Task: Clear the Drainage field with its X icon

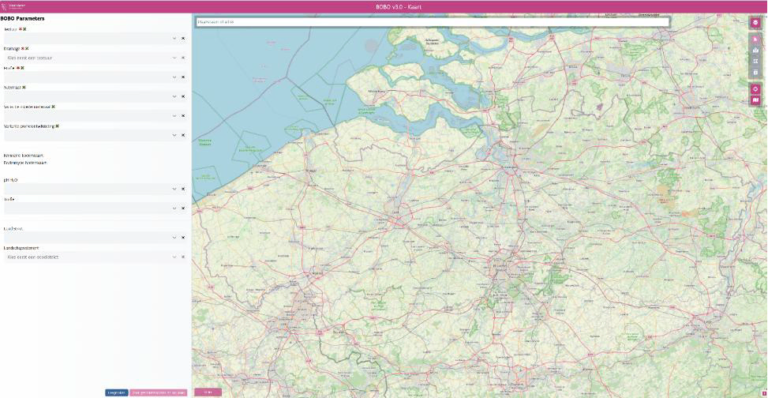Action: click(x=183, y=58)
